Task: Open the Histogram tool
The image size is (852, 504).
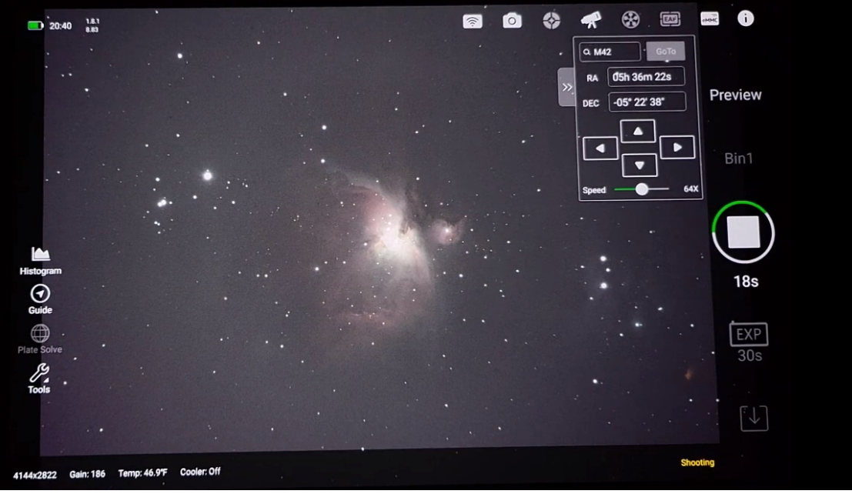Action: click(x=40, y=261)
